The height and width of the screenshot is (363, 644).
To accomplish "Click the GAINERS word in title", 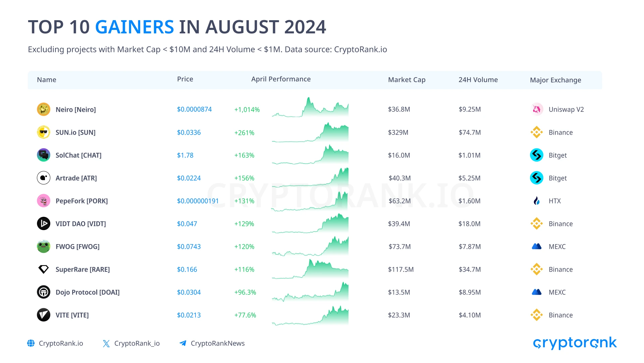I will (135, 27).
